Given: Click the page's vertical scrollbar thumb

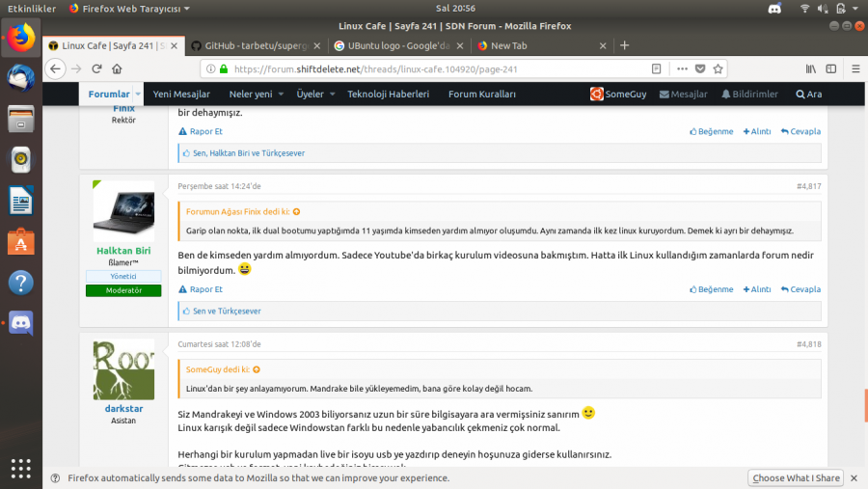Looking at the screenshot, I should (866, 405).
